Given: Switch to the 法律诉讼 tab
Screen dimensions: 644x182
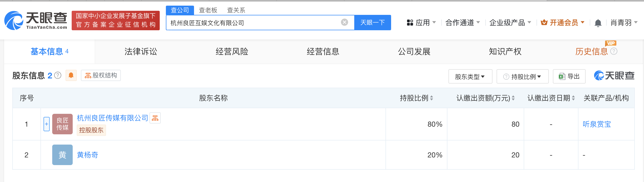Looking at the screenshot, I should pos(141,52).
